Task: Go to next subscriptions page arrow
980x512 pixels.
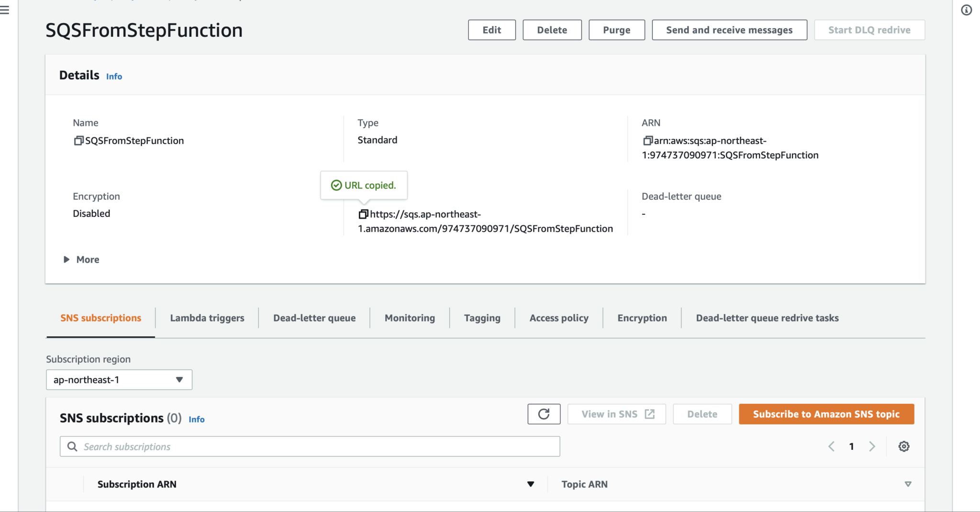Action: point(872,446)
